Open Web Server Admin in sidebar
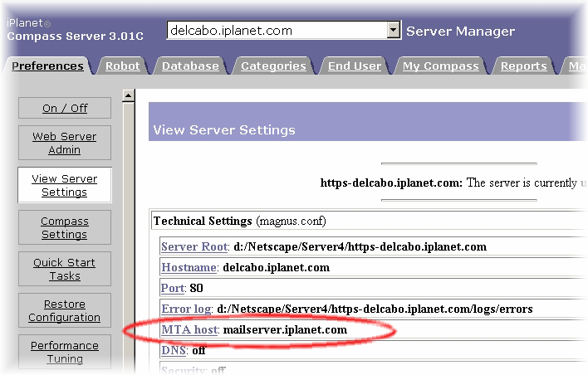 [65, 143]
